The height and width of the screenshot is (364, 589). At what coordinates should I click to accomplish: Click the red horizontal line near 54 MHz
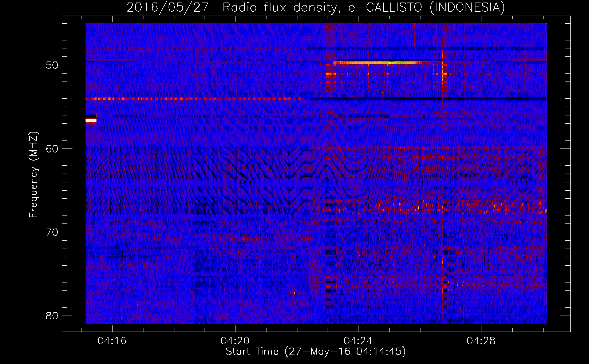point(194,98)
